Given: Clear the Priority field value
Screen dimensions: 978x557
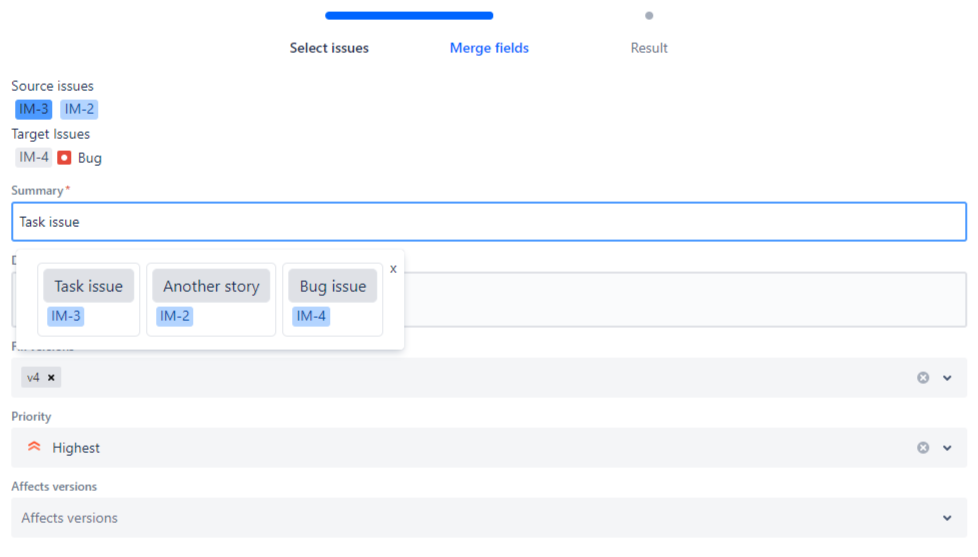Looking at the screenshot, I should click(x=923, y=448).
